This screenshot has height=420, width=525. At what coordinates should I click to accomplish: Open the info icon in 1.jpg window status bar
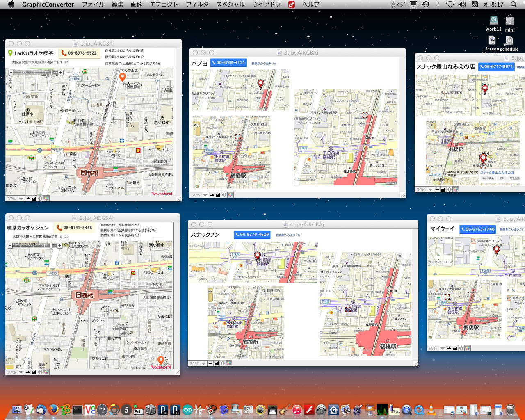pos(40,199)
